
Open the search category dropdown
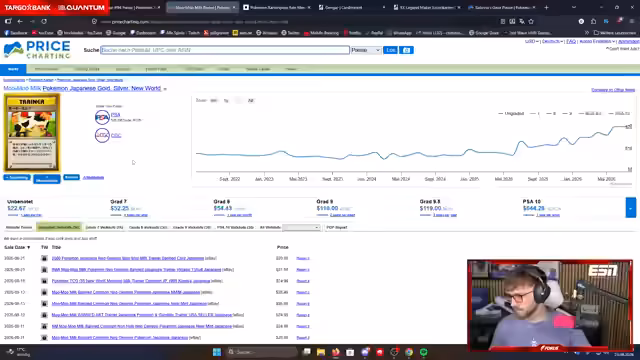[x=366, y=50]
